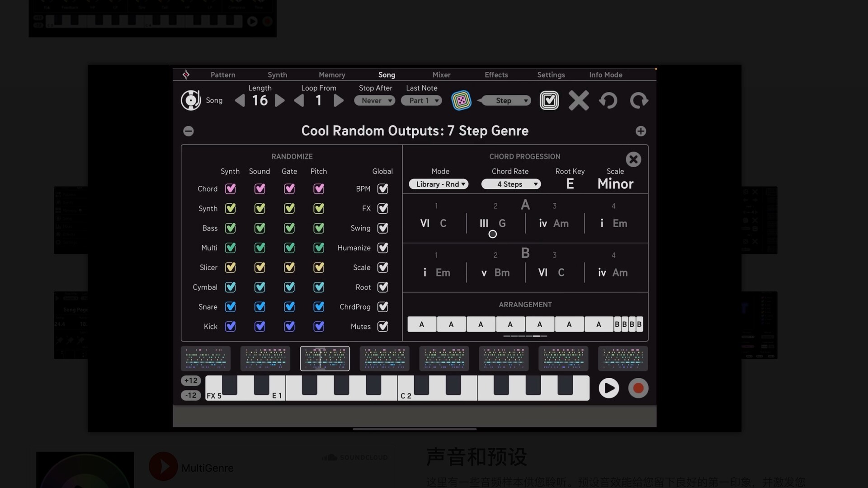Click the large X clear icon in toolbar

[579, 100]
